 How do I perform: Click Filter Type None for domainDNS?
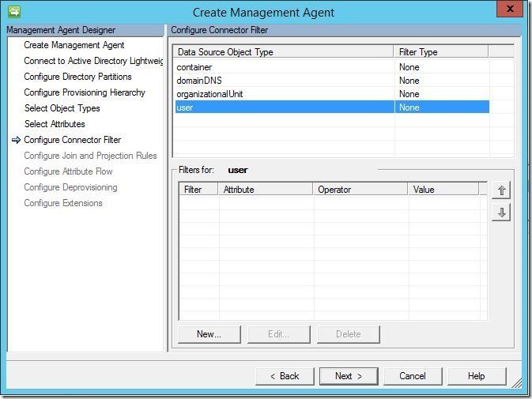click(x=409, y=81)
